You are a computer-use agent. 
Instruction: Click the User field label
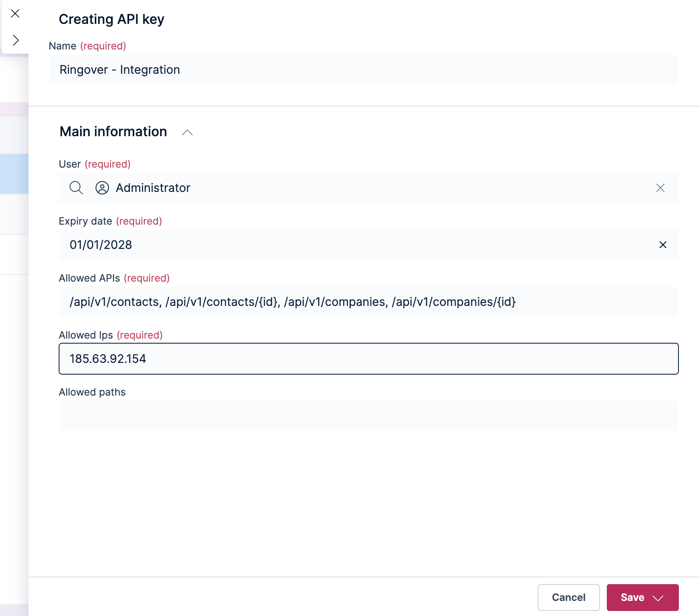click(70, 164)
